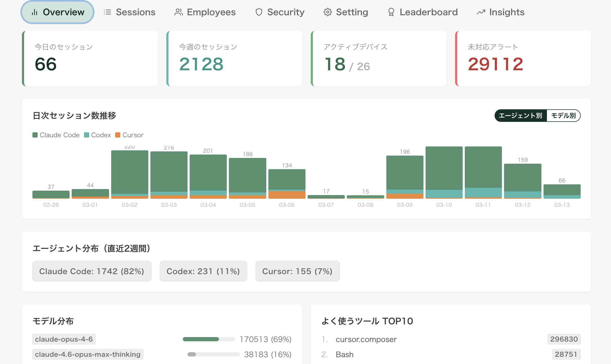Image resolution: width=611 pixels, height=364 pixels.
Task: Click the shield icon beside Security
Action: point(259,12)
